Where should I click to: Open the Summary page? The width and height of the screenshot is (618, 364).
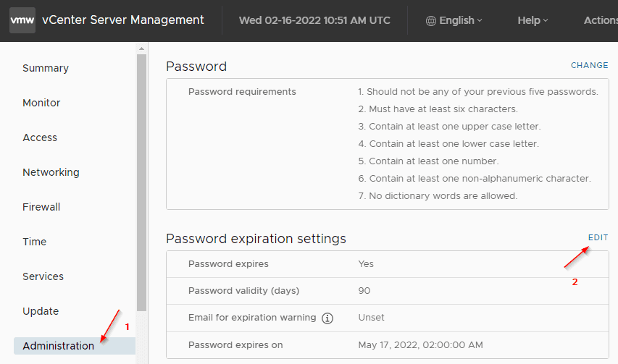46,68
